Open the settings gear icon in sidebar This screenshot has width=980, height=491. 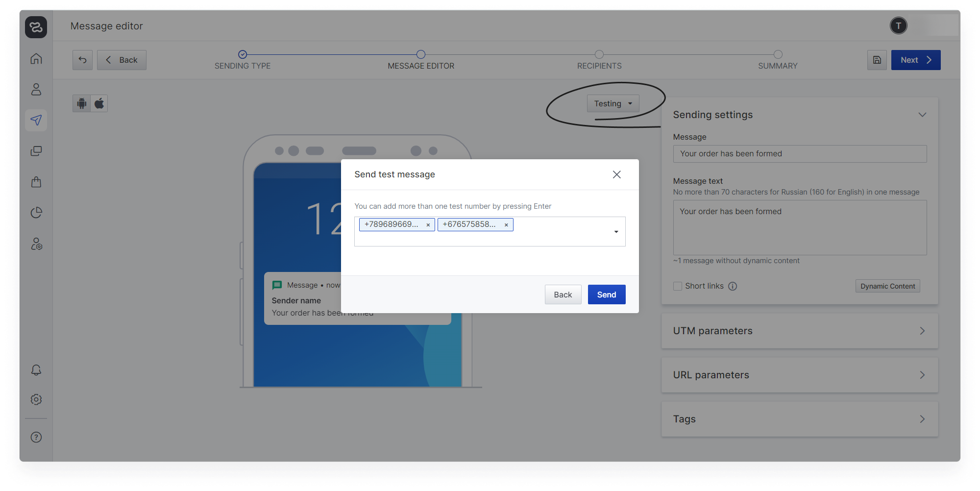coord(36,399)
